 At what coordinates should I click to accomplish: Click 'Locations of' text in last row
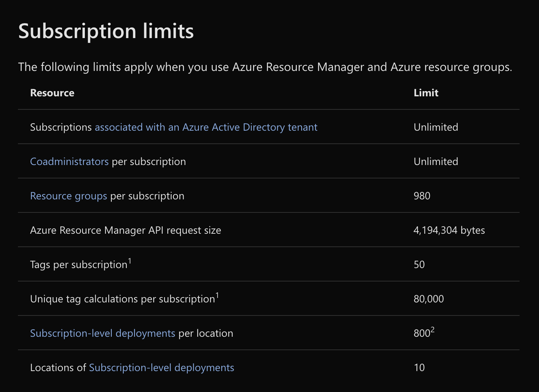click(x=58, y=368)
